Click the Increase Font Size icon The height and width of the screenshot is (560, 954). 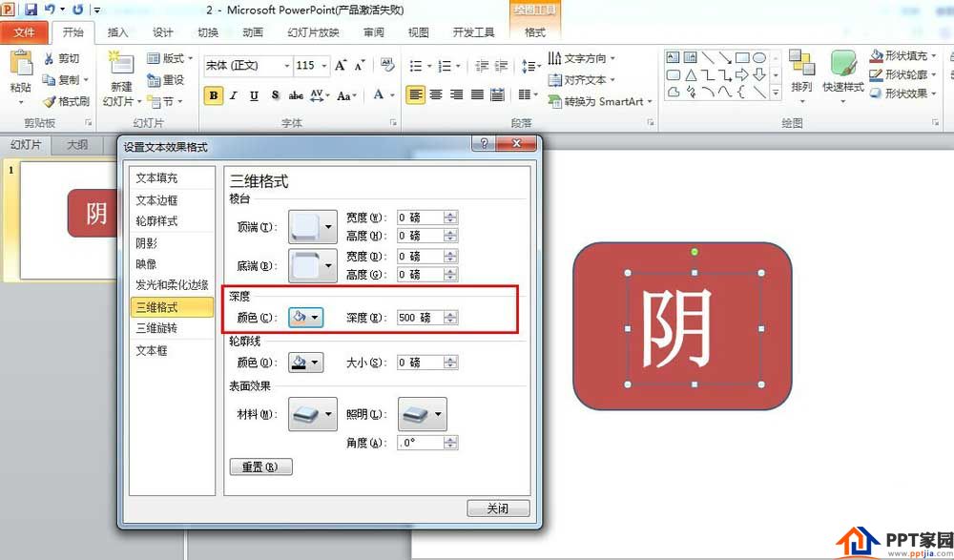coord(341,65)
